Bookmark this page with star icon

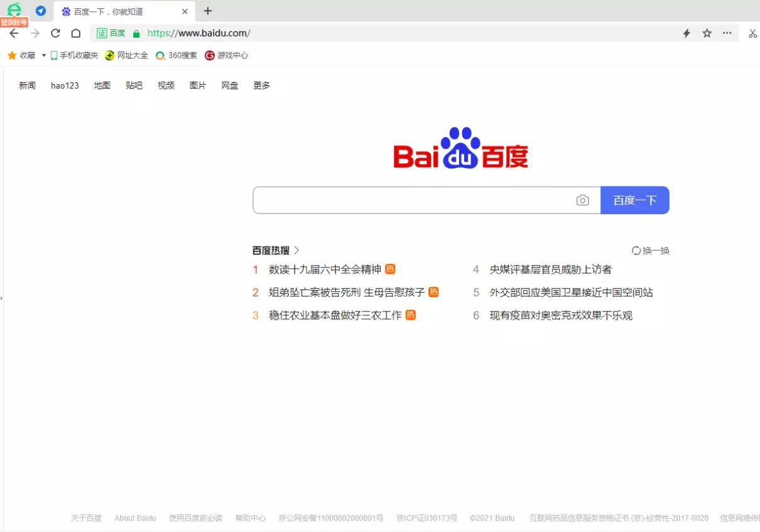tap(707, 33)
